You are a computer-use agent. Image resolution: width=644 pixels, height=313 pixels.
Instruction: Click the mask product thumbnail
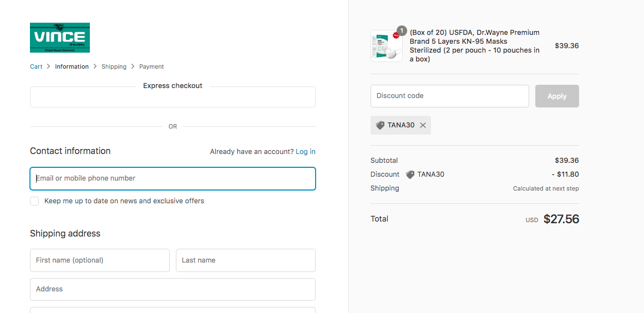click(386, 47)
